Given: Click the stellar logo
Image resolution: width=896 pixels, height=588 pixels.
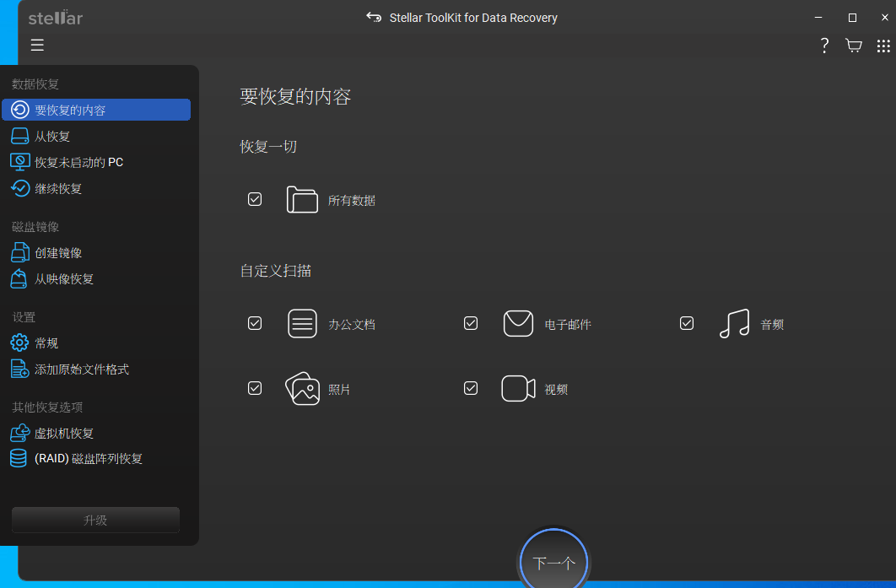Looking at the screenshot, I should pyautogui.click(x=56, y=18).
